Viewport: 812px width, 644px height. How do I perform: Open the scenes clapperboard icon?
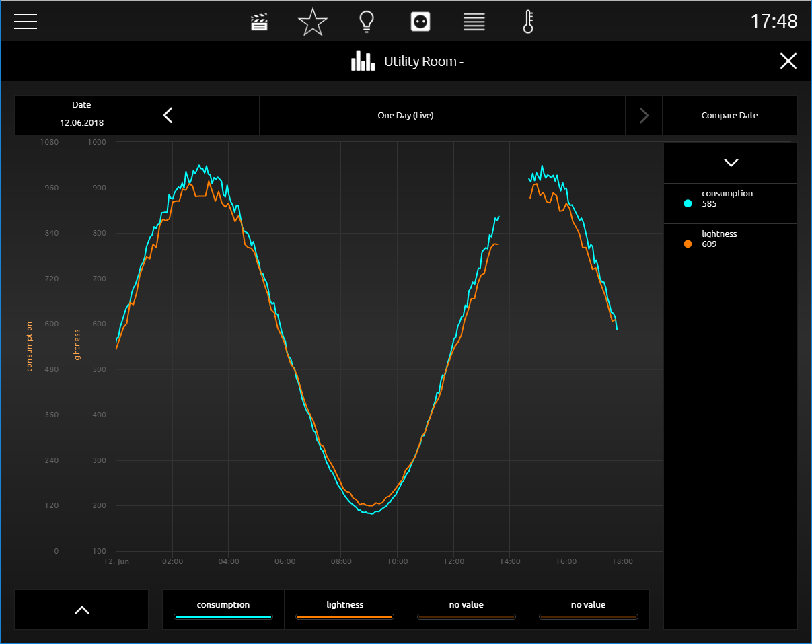coord(259,22)
